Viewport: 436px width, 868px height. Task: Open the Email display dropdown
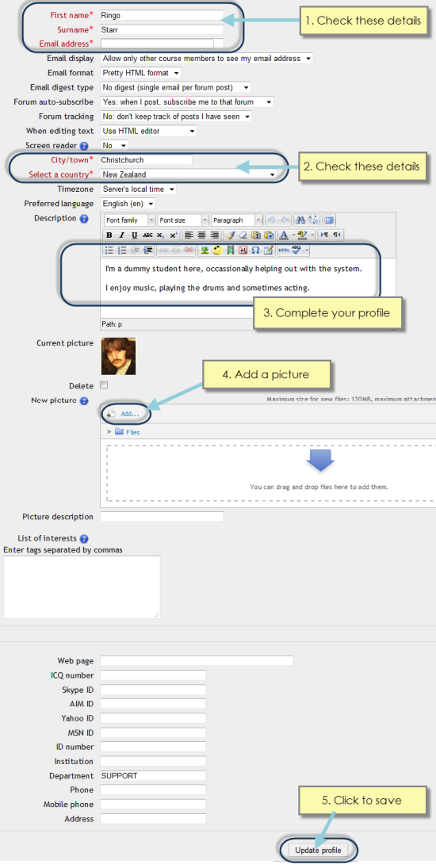[207, 58]
